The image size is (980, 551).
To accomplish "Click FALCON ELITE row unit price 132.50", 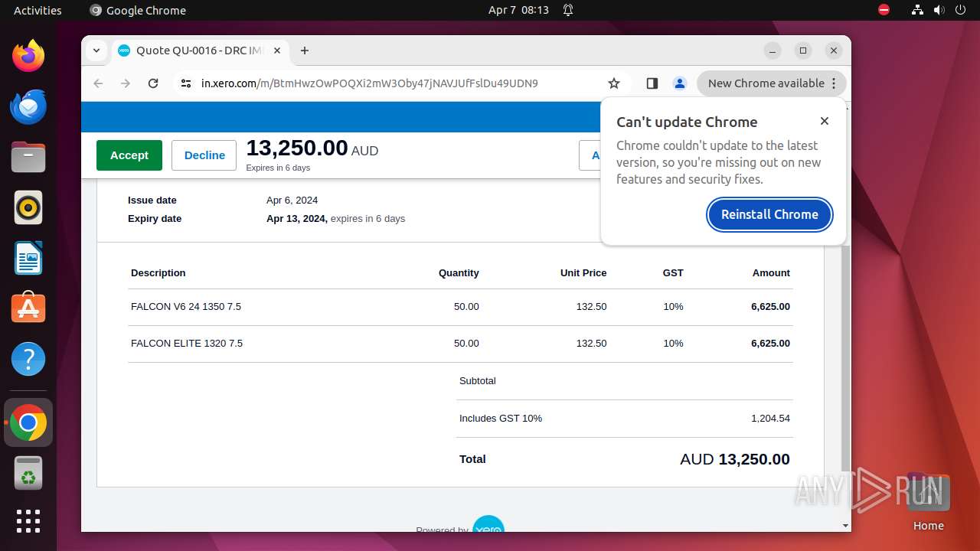I will tap(591, 344).
